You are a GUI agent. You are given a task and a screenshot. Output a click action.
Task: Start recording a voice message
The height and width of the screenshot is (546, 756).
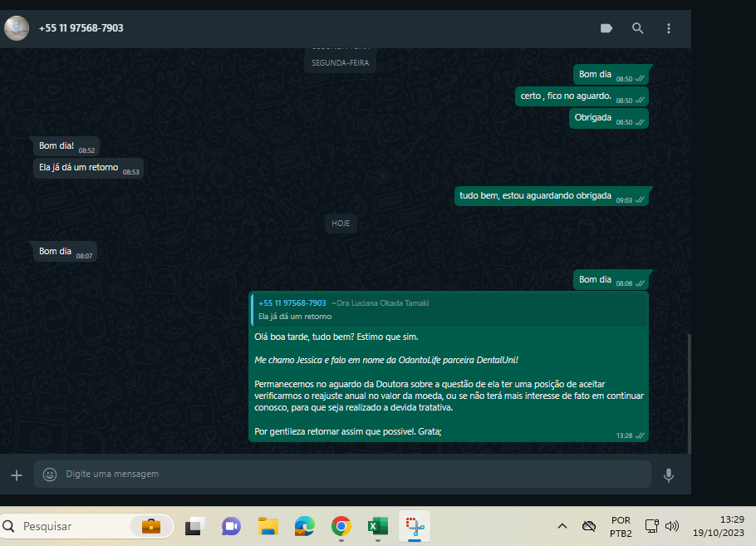pos(668,475)
